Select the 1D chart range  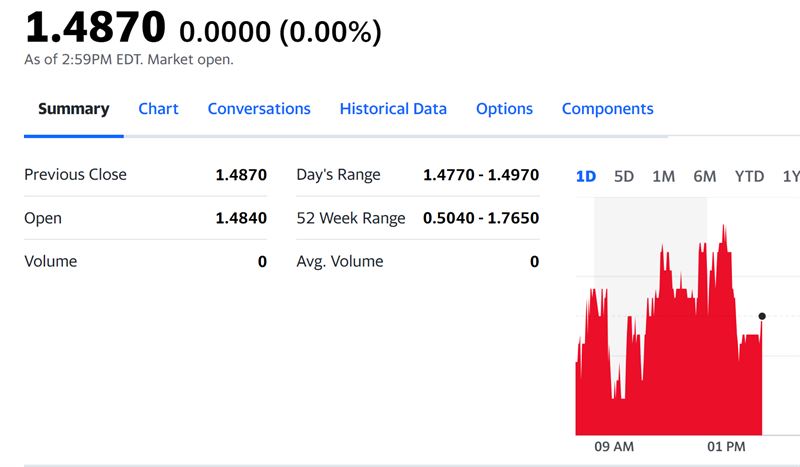pos(586,177)
